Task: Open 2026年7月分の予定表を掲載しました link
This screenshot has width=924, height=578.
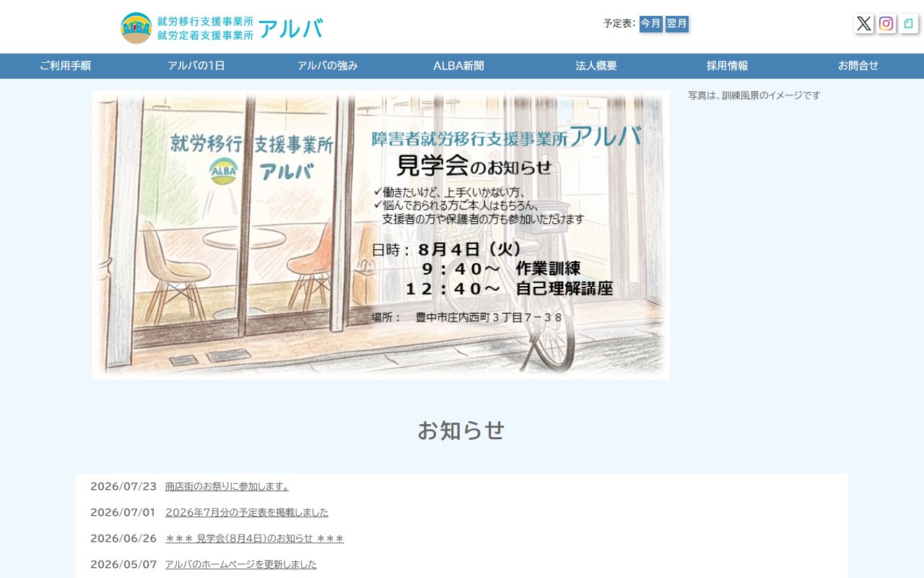Action: [247, 512]
